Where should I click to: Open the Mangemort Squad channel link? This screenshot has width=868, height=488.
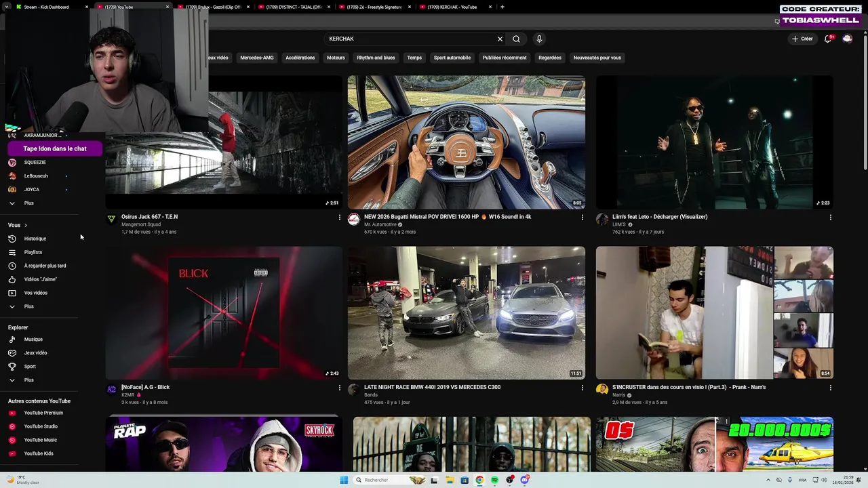click(141, 224)
